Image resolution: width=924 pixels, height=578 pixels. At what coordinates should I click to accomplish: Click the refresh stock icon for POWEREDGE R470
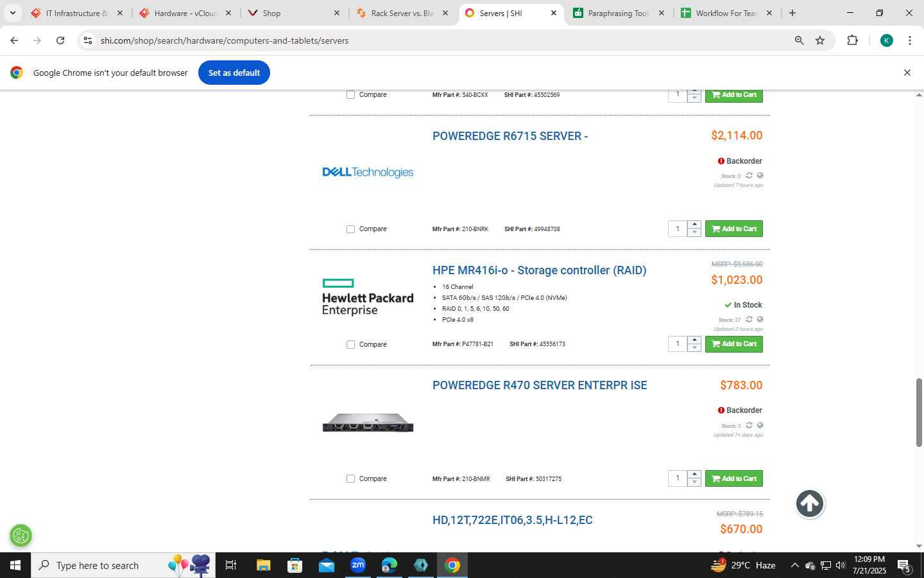[x=749, y=425]
